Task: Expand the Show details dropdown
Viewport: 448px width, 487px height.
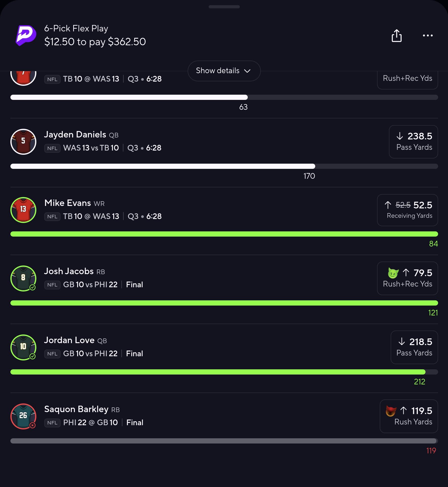Action: (224, 71)
